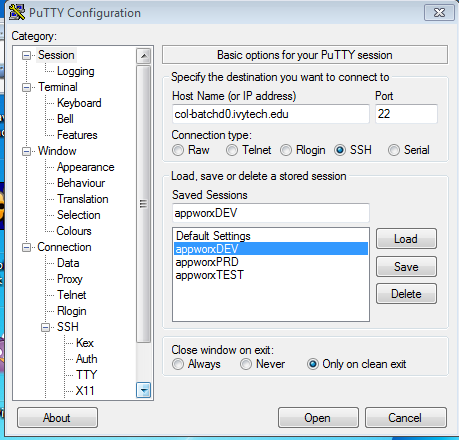Image resolution: width=459 pixels, height=440 pixels.
Task: Click the PuTTY icon in title bar
Action: point(17,12)
